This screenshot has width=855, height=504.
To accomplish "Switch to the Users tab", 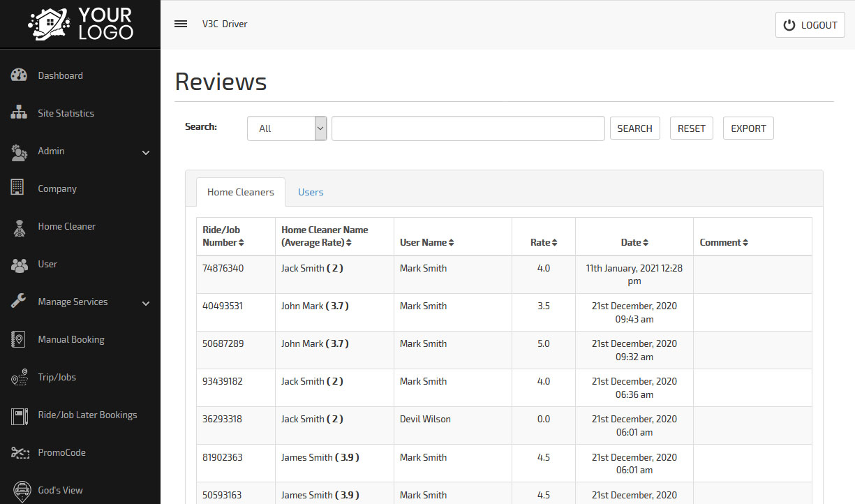I will point(311,192).
